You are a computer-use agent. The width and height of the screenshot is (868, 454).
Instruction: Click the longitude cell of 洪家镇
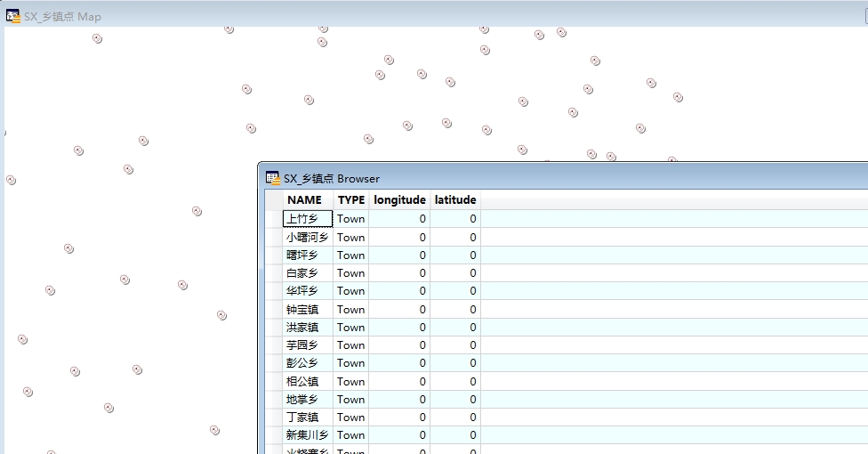tap(399, 328)
